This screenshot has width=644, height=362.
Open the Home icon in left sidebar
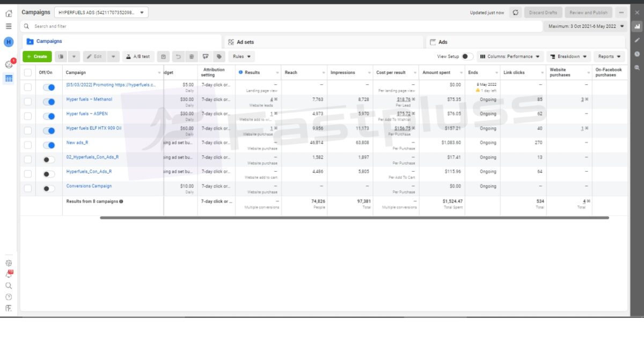(9, 13)
